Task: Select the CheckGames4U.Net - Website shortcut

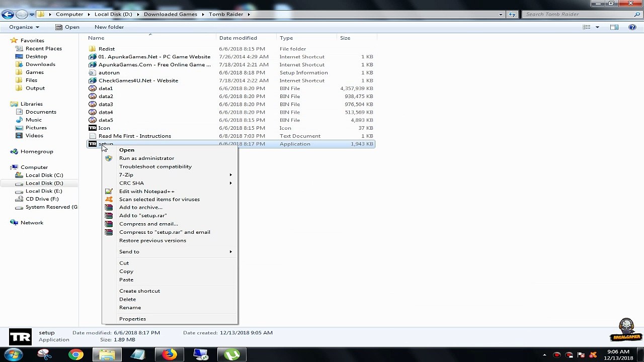Action: [x=138, y=80]
